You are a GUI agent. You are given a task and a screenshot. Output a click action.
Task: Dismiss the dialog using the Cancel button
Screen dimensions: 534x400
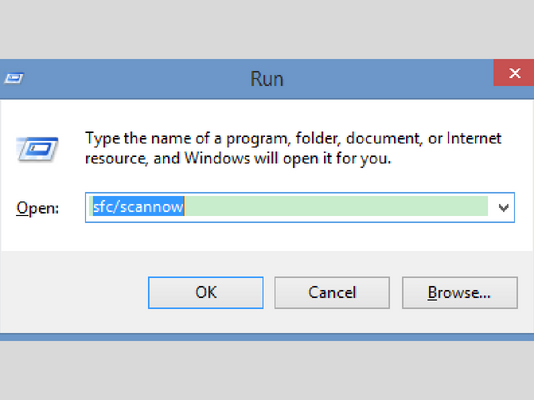[332, 292]
